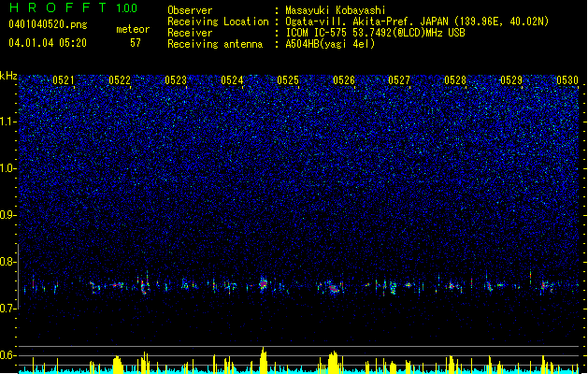The image size is (588, 374).
Task: Click the 0522 time marker
Action: pos(120,80)
